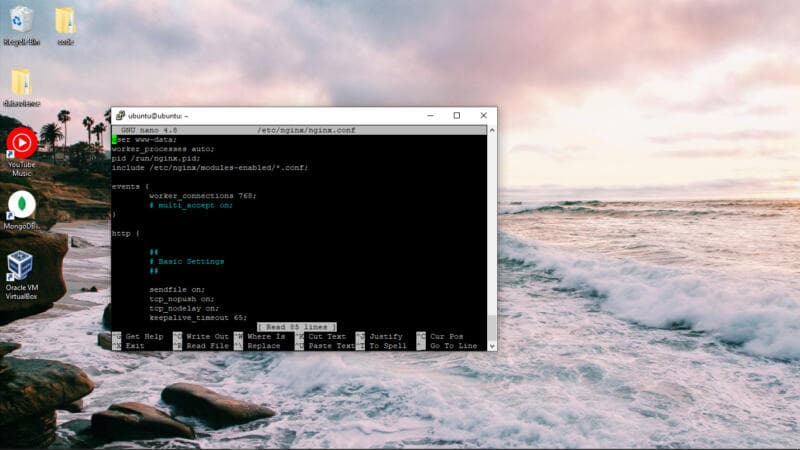Click the Write Out shortcut in nano footer

[207, 337]
